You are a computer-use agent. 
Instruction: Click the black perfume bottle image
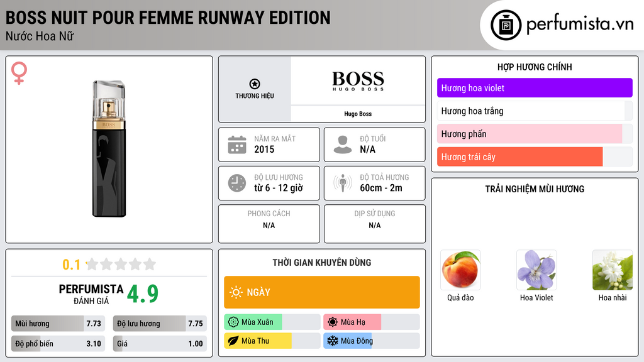tap(108, 148)
